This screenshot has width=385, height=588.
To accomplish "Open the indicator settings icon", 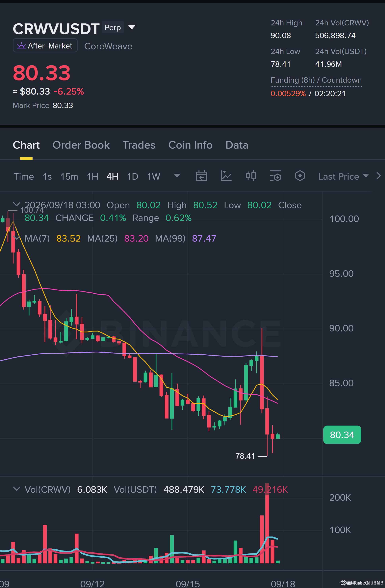I will 275,176.
